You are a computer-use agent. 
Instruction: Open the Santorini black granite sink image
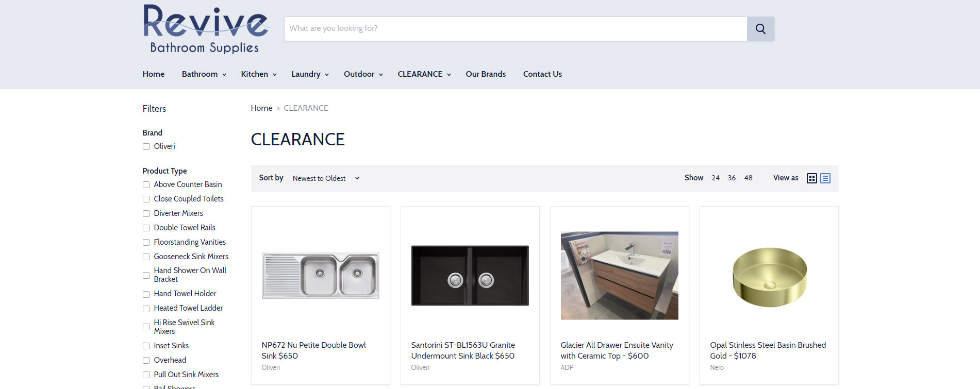470,276
